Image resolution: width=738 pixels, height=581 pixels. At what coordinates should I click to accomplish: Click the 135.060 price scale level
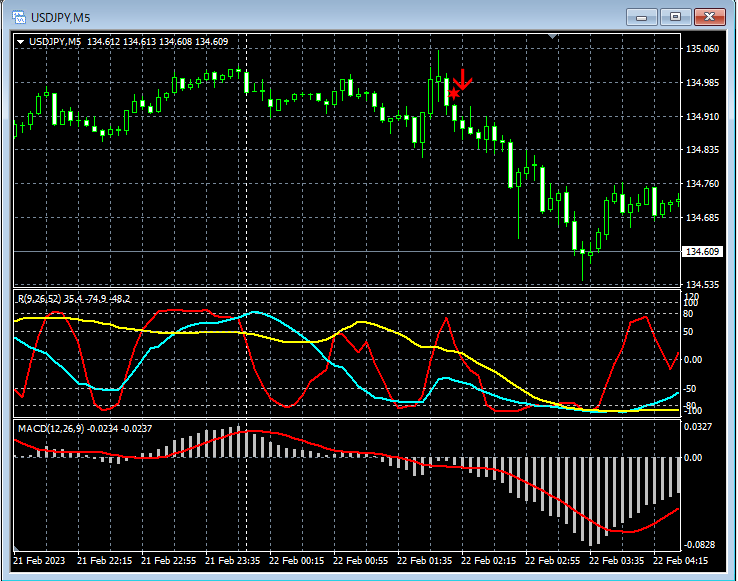click(x=701, y=49)
